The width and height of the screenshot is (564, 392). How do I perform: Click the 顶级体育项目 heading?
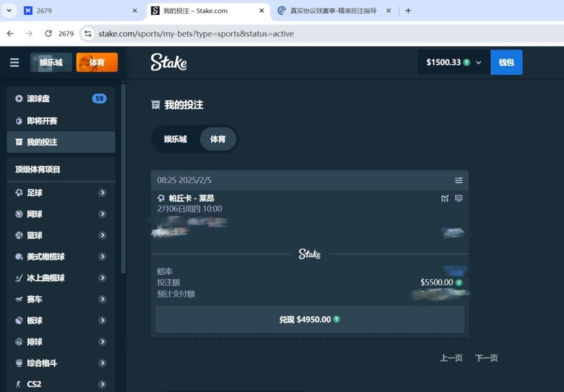(38, 169)
